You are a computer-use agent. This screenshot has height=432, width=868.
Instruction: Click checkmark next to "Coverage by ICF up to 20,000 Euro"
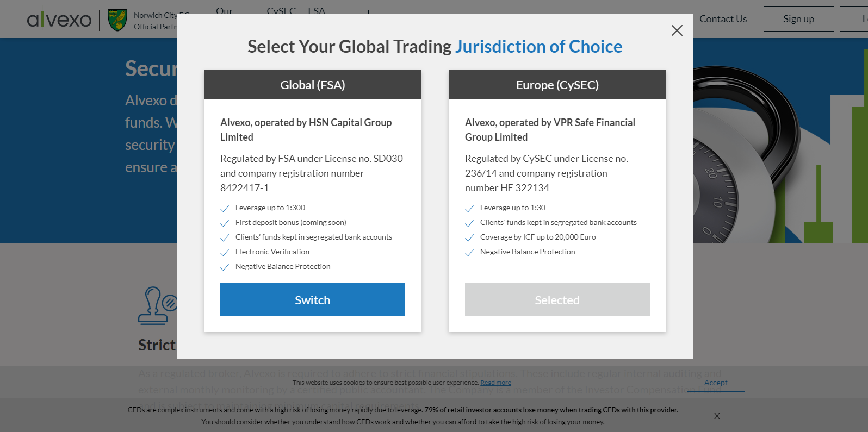coord(469,237)
